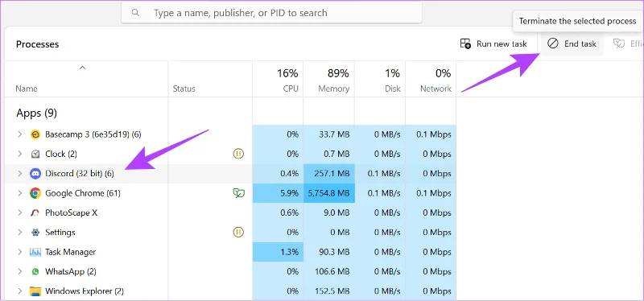
Task: Expand the Clock process group
Action: [19, 154]
